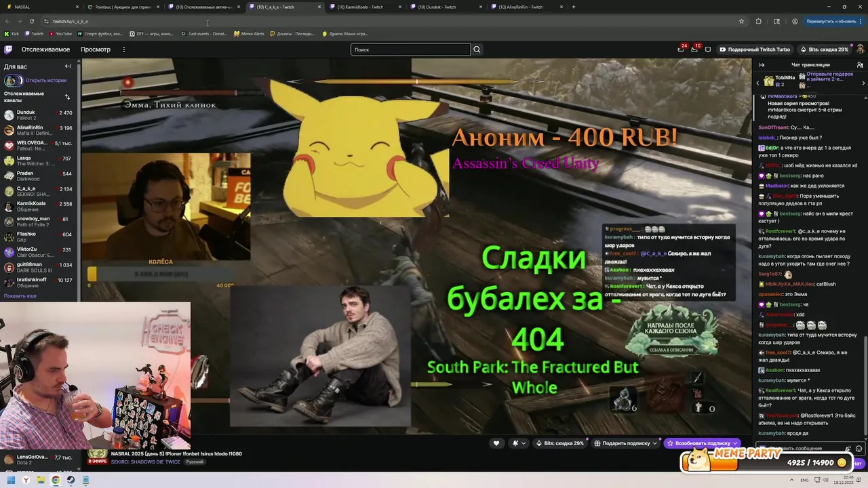Close the C_a_k_e - Twitch tab
Image resolution: width=868 pixels, height=488 pixels.
(x=319, y=7)
